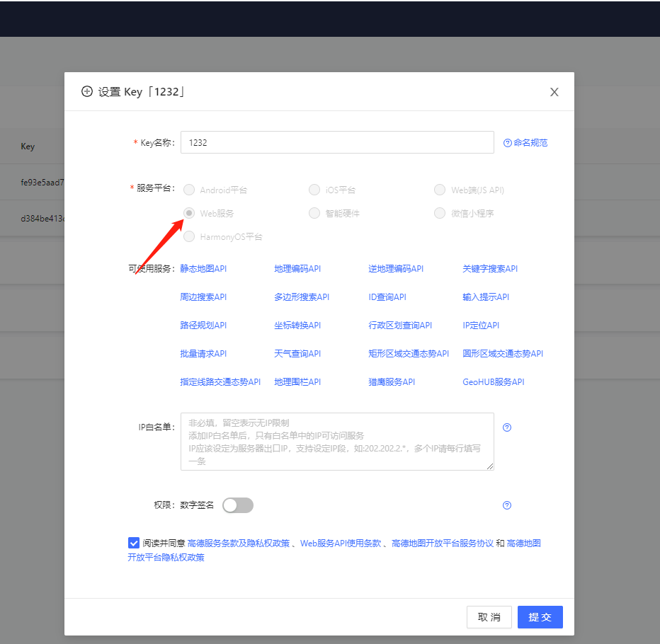Image resolution: width=660 pixels, height=644 pixels.
Task: Open the 坐标转换API link
Action: (x=297, y=325)
